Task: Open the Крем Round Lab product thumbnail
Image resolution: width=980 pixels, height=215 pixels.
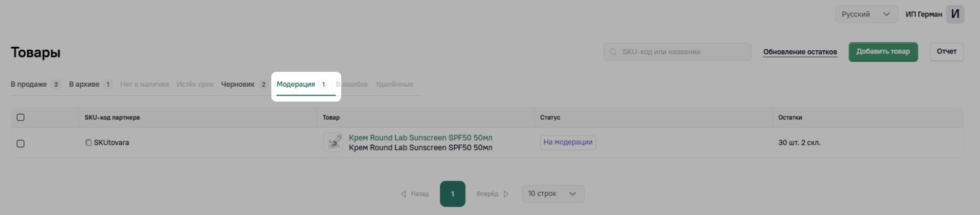Action: click(x=333, y=142)
